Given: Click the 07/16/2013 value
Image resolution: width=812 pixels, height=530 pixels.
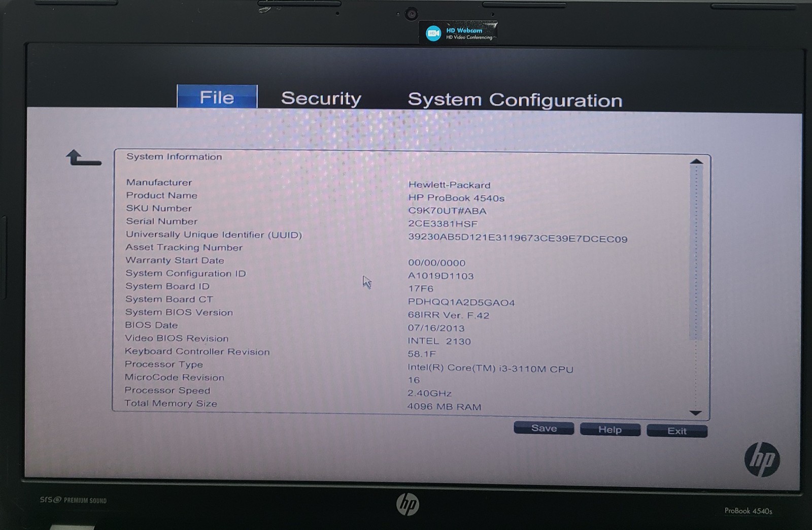Looking at the screenshot, I should tap(436, 328).
